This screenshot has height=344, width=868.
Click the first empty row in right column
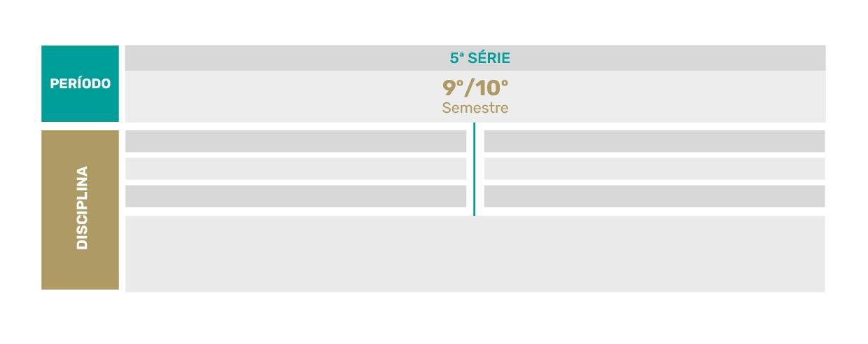[654, 141]
